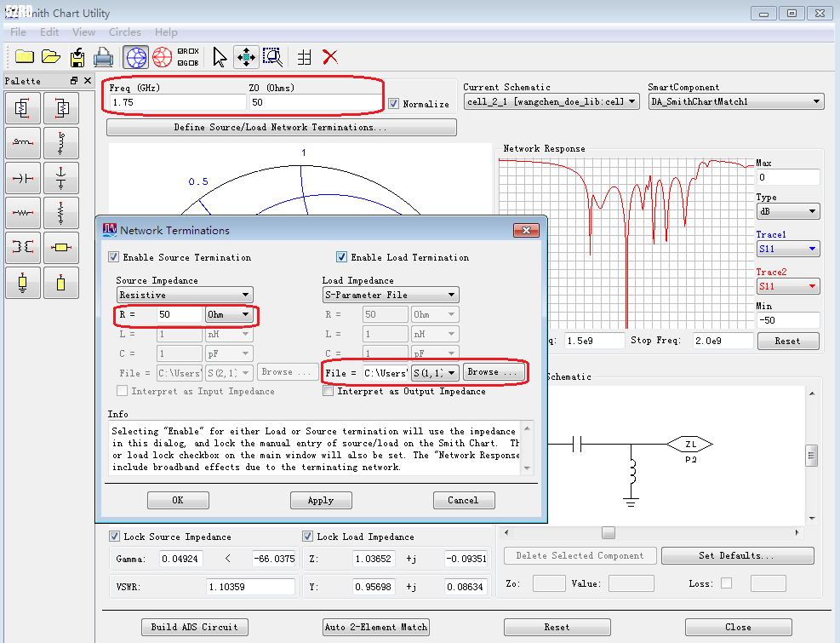The image size is (840, 643).
Task: Open the SmartComponent dropdown
Action: [x=736, y=101]
